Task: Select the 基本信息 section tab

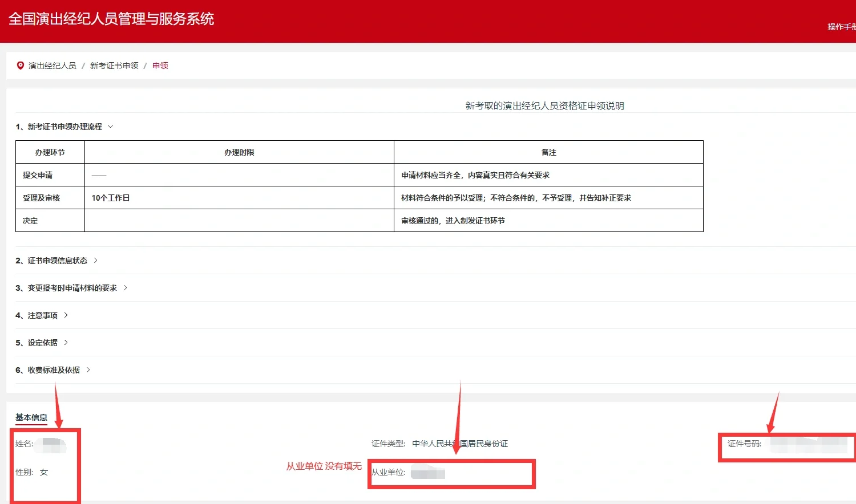Action: [31, 417]
